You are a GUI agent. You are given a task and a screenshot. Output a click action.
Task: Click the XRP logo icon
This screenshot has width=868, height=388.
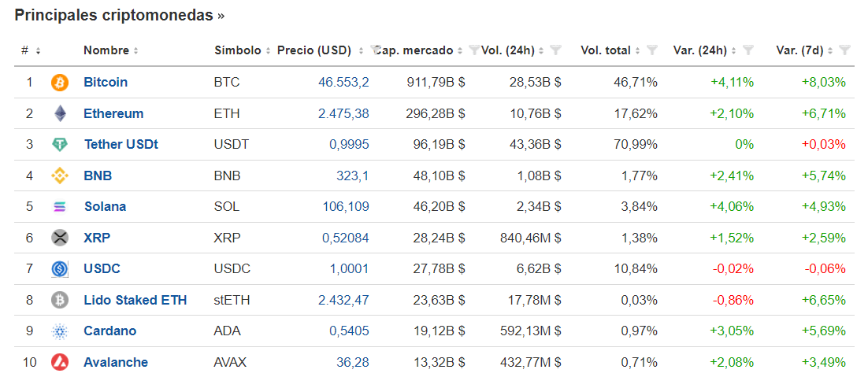point(60,238)
